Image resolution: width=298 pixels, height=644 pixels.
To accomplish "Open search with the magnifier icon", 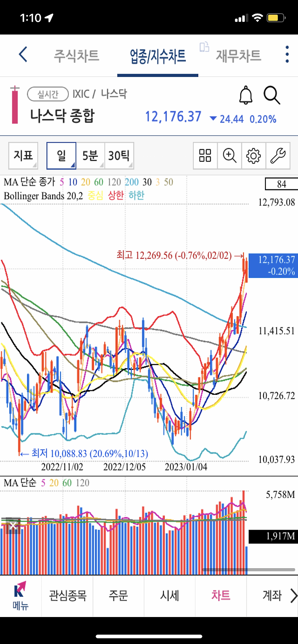I will [272, 96].
